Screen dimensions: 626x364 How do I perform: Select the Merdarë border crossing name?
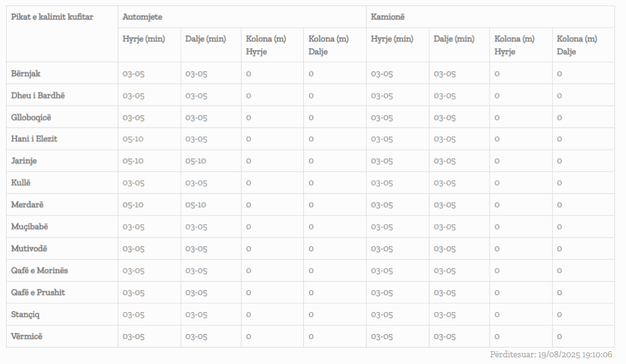pos(28,205)
